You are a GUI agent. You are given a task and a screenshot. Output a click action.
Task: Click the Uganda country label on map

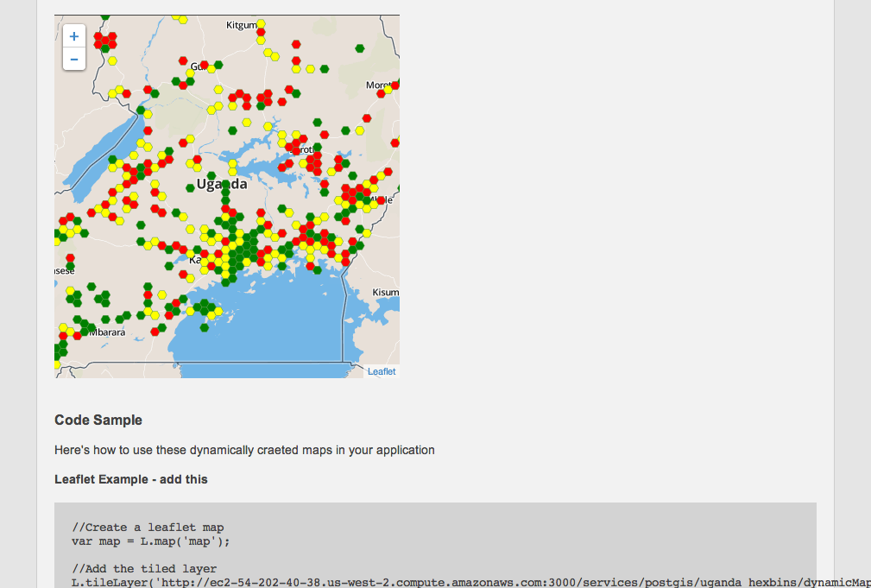click(x=222, y=184)
